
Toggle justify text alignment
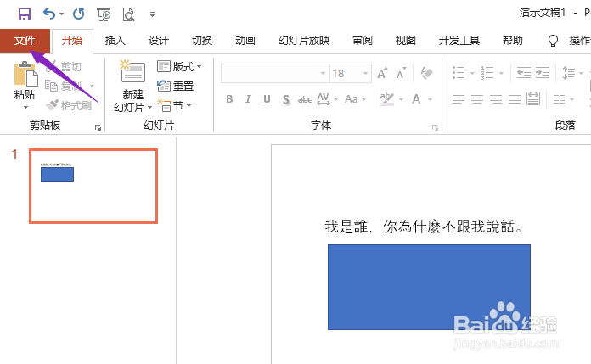515,99
